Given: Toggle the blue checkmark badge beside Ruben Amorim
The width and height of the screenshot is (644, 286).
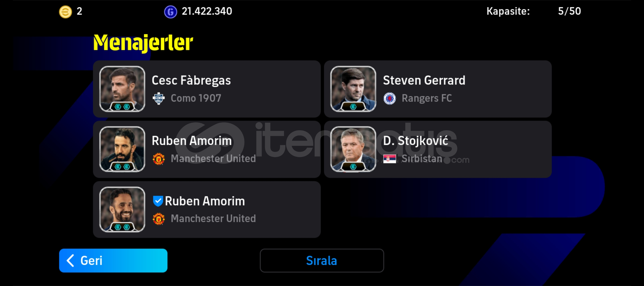Looking at the screenshot, I should 158,201.
